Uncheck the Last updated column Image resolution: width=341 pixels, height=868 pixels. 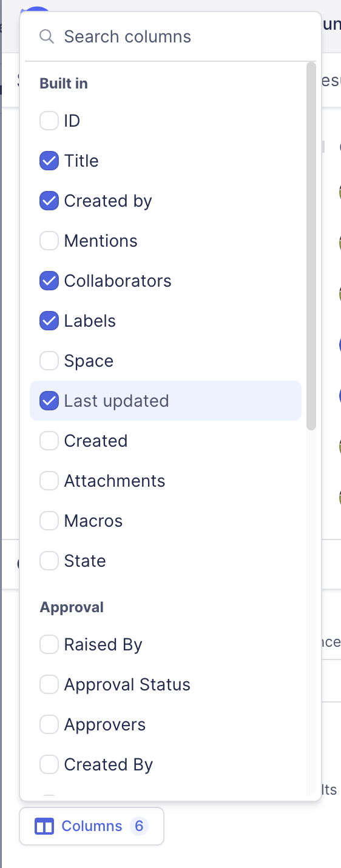pyautogui.click(x=49, y=401)
